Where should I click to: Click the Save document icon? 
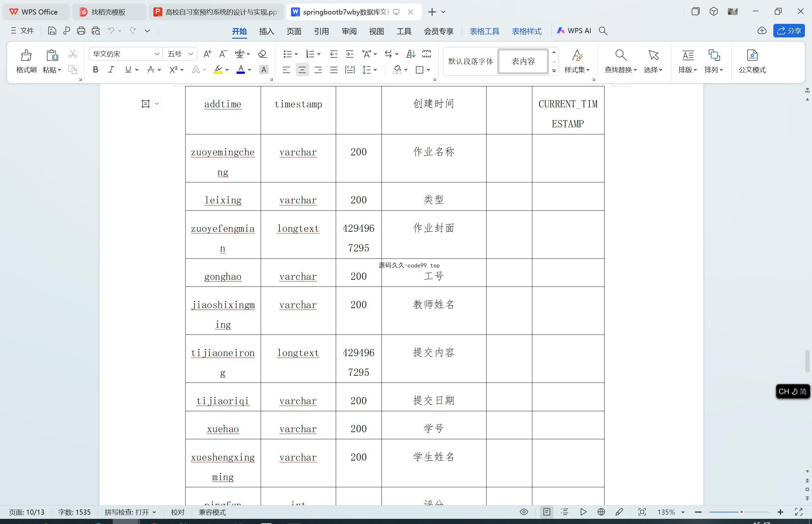(x=52, y=31)
